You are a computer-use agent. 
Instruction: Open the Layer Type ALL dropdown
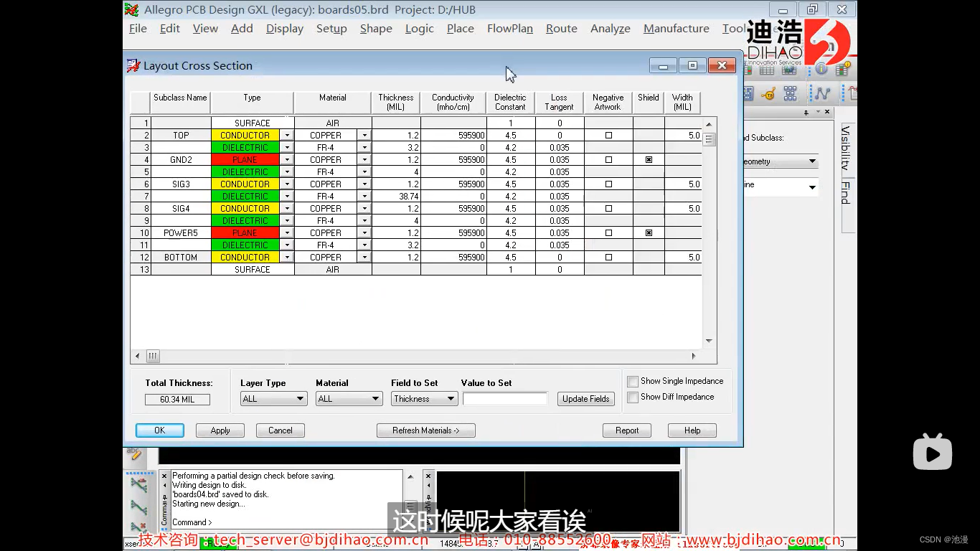273,399
